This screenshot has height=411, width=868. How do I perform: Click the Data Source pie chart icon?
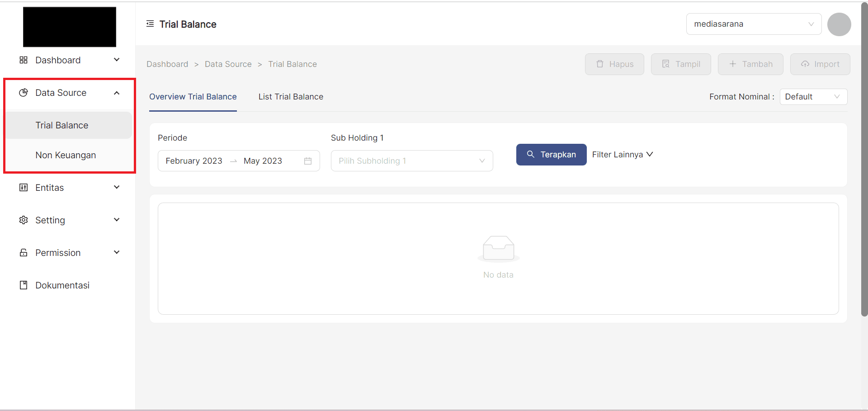[x=24, y=93]
